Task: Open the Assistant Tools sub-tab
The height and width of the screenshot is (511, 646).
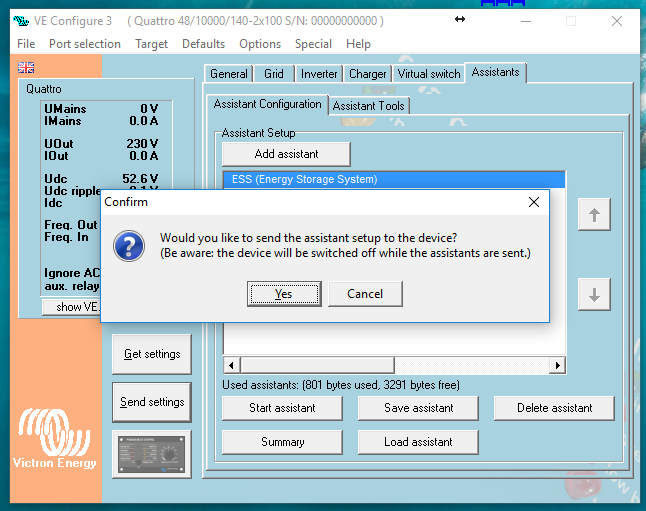Action: [368, 106]
